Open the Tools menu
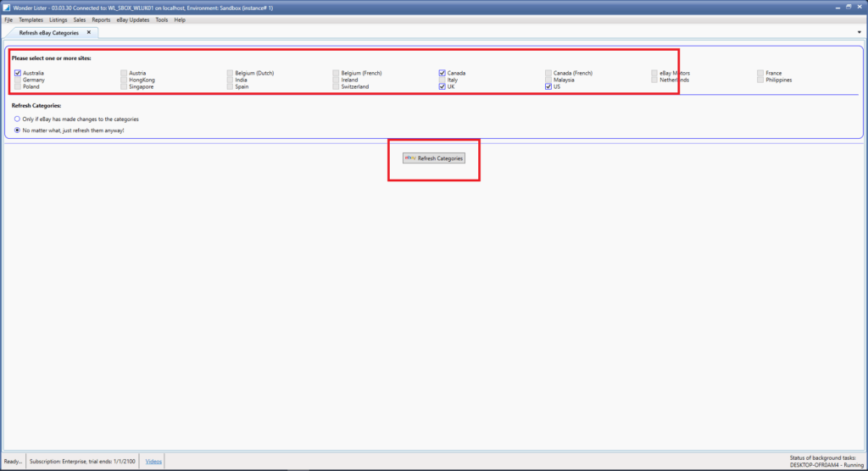The height and width of the screenshot is (471, 868). (x=161, y=19)
